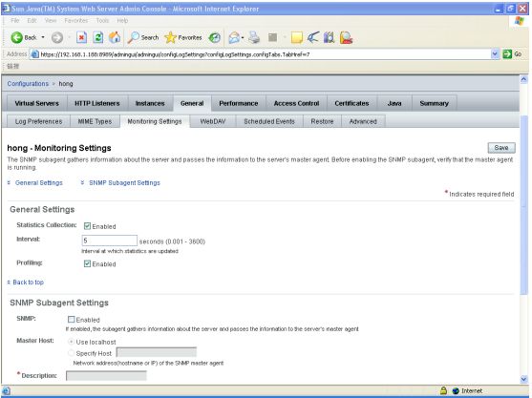Viewport: 532px width, 398px height.
Task: Open the Edit menu
Action: click(x=32, y=21)
